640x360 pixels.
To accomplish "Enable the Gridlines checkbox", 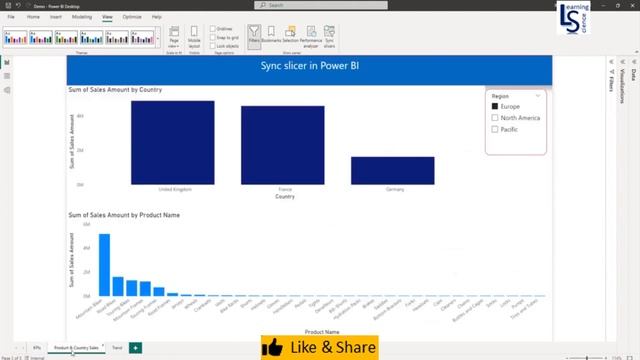I will coord(213,29).
